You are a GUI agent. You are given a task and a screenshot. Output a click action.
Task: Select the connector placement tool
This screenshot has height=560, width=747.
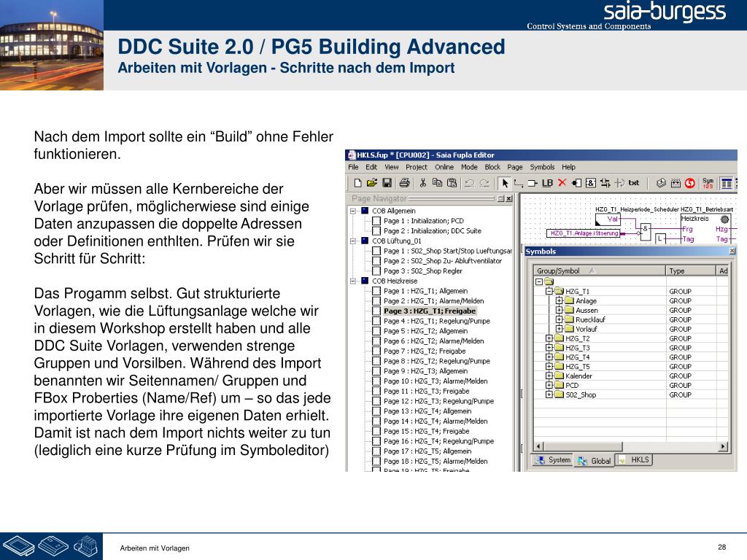pos(533,183)
